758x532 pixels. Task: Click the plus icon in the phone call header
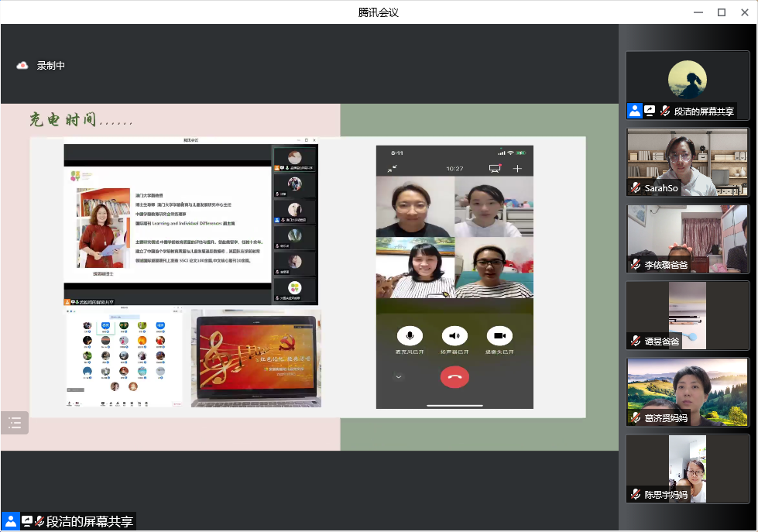coord(517,168)
